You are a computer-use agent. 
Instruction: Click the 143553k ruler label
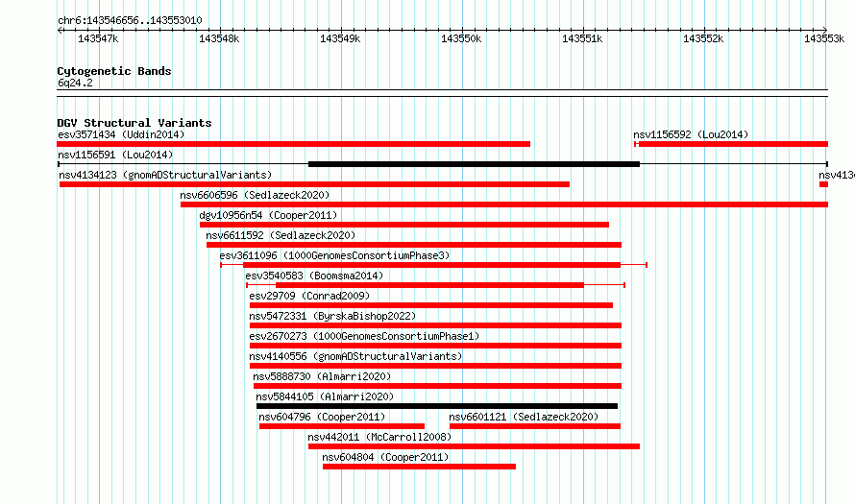(824, 38)
